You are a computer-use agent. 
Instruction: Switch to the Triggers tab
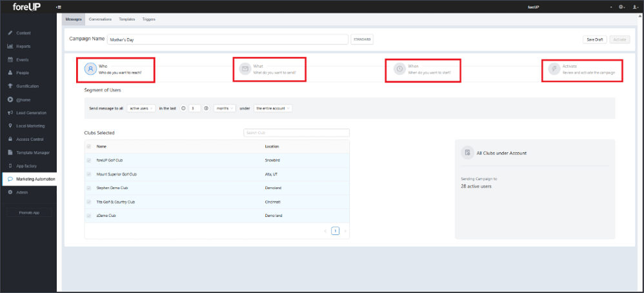click(x=148, y=19)
